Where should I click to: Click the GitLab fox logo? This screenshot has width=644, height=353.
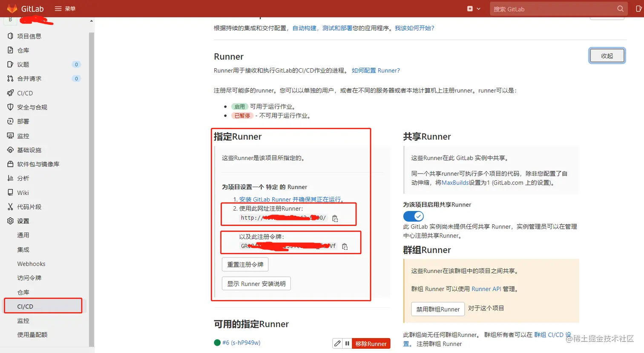[12, 9]
